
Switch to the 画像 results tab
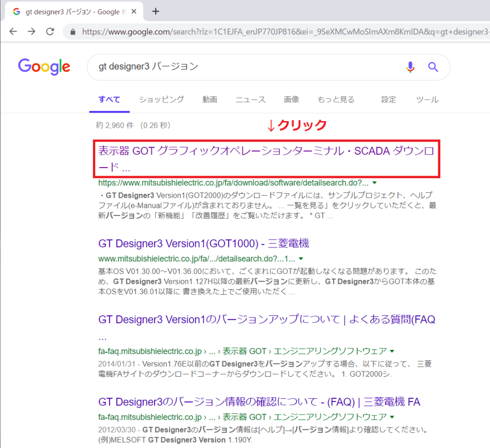point(291,100)
